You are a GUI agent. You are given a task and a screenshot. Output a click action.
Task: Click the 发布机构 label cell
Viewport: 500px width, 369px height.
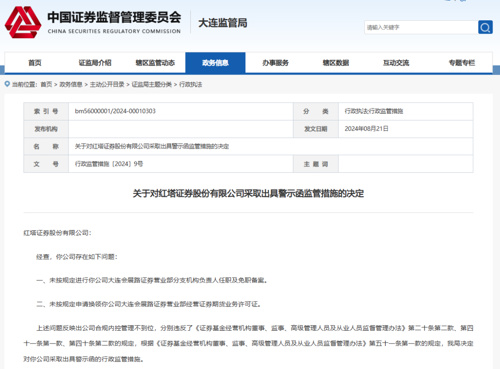coord(46,129)
